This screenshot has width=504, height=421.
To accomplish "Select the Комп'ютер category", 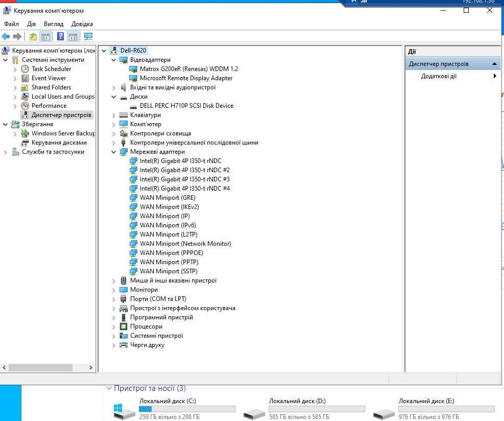I will 146,124.
